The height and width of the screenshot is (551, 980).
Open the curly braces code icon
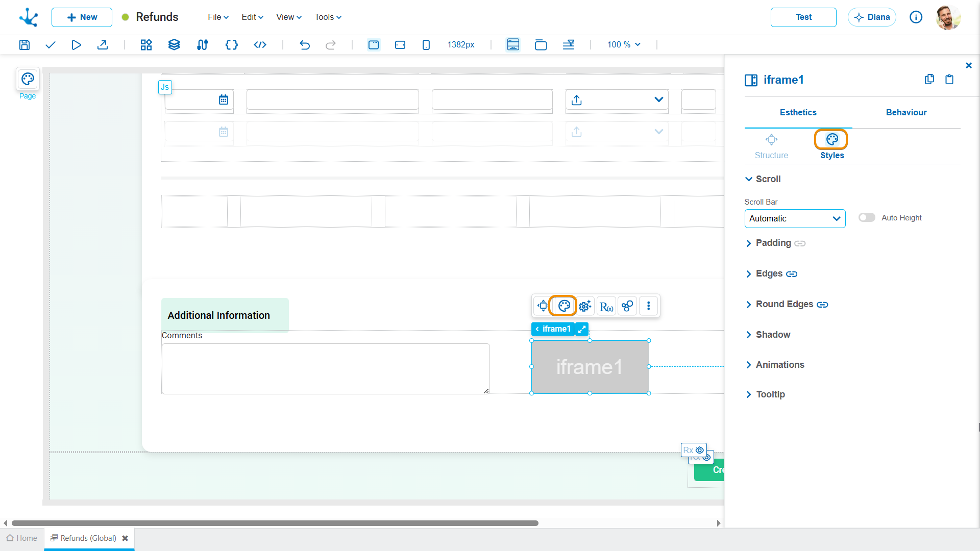[x=232, y=45]
